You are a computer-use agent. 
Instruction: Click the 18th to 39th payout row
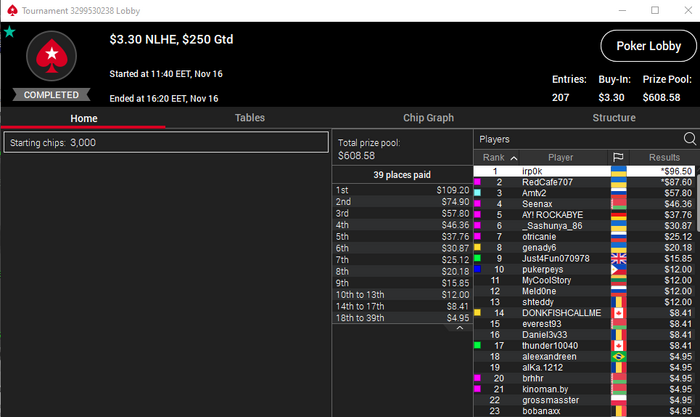coord(402,318)
